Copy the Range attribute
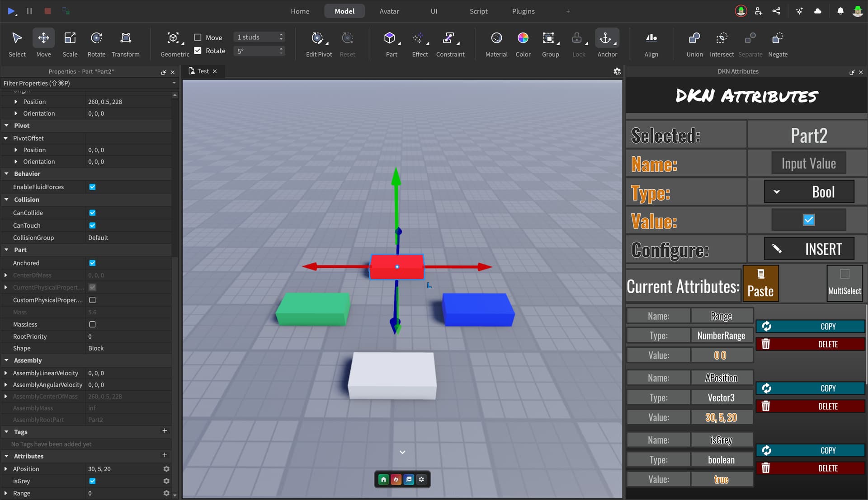The width and height of the screenshot is (868, 500). [810, 326]
